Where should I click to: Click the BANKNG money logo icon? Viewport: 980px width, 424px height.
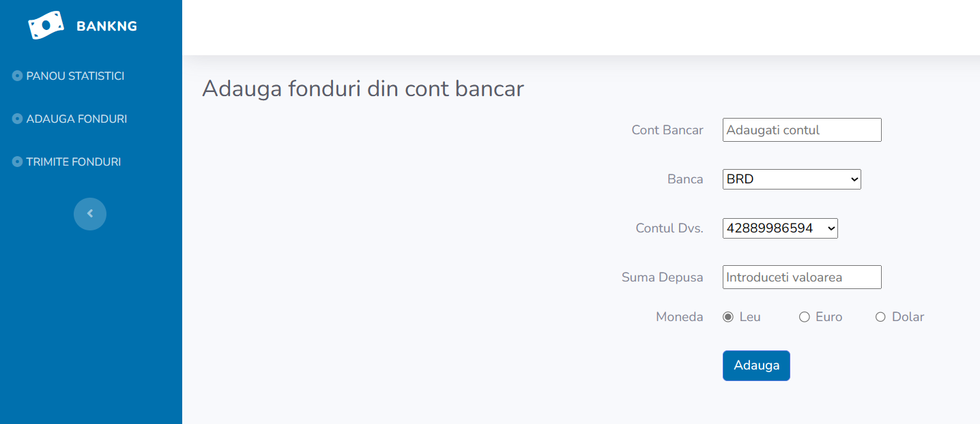tap(46, 25)
